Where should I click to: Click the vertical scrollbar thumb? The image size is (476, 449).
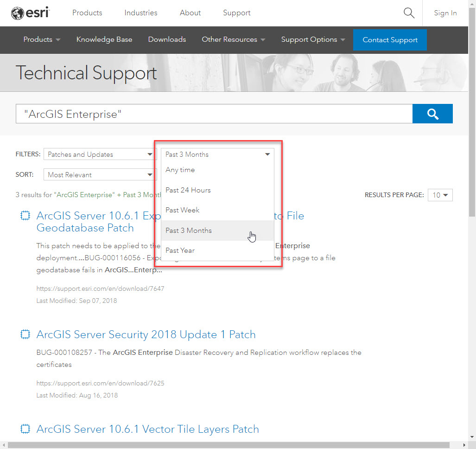click(472, 112)
